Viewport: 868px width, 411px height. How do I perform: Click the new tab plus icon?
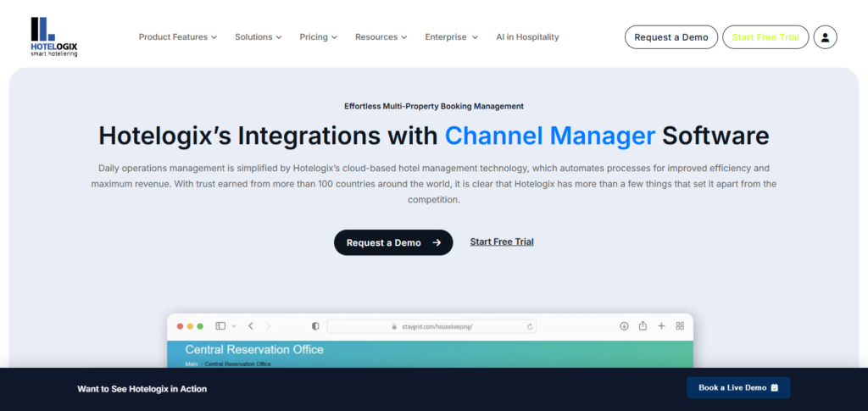click(661, 326)
